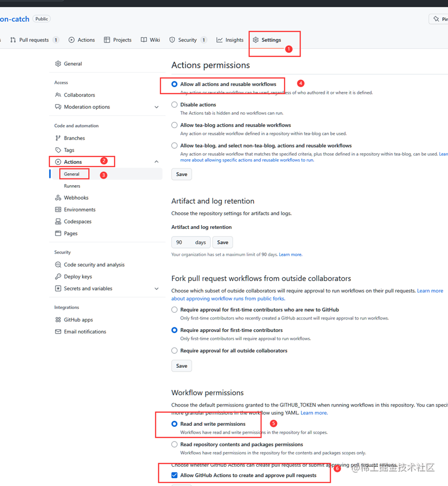Open Runners under sidebar Actions

point(72,186)
